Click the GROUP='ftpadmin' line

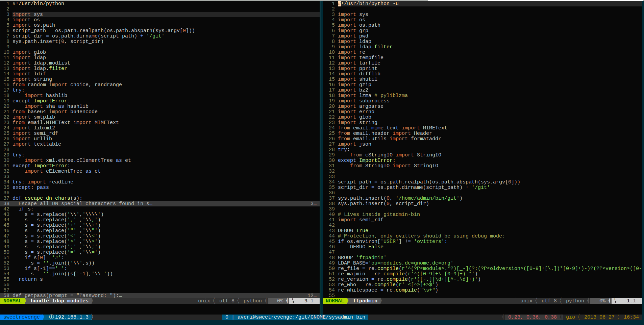(362, 257)
